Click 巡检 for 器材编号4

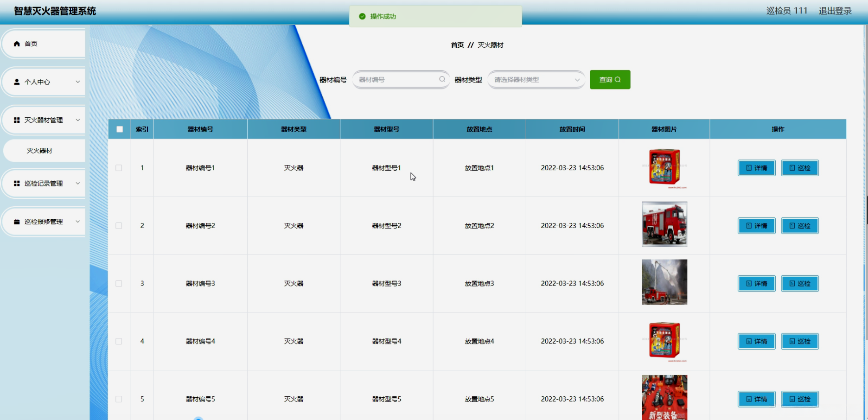pyautogui.click(x=800, y=341)
